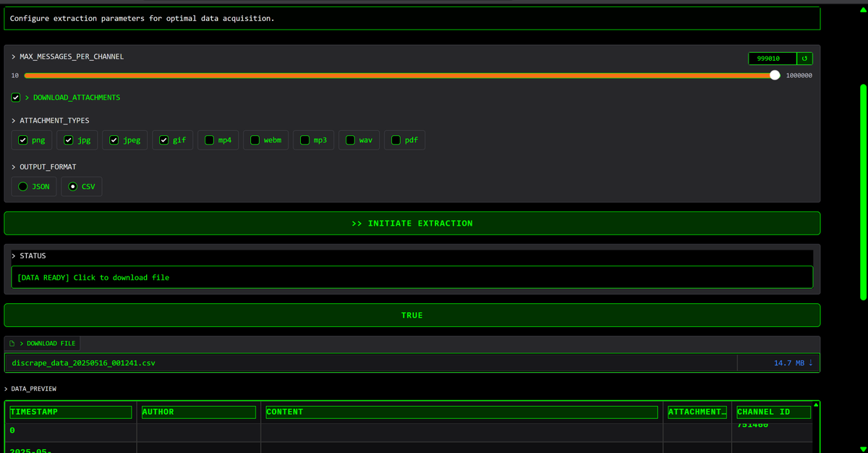Click the INITIATE EXTRACTION button
Image resolution: width=868 pixels, height=453 pixels.
tap(412, 224)
